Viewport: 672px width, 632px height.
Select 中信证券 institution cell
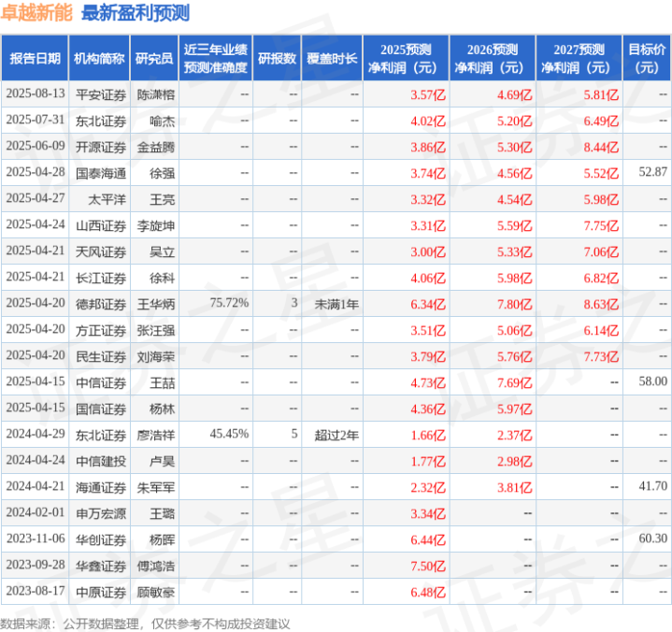coord(101,382)
